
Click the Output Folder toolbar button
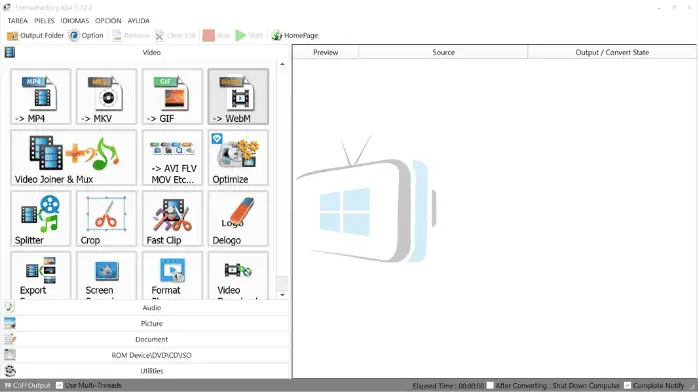click(36, 36)
